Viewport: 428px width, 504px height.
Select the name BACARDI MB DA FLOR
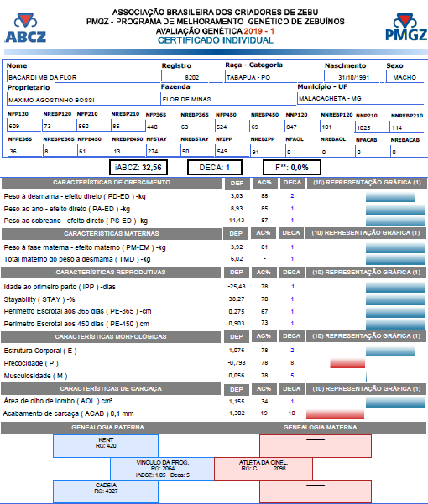coord(43,77)
